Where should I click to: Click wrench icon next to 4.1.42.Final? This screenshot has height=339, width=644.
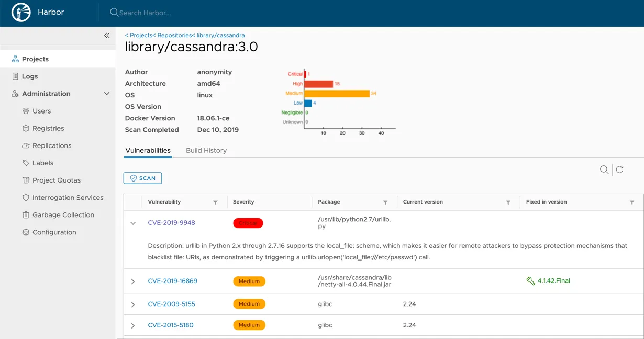pyautogui.click(x=530, y=281)
